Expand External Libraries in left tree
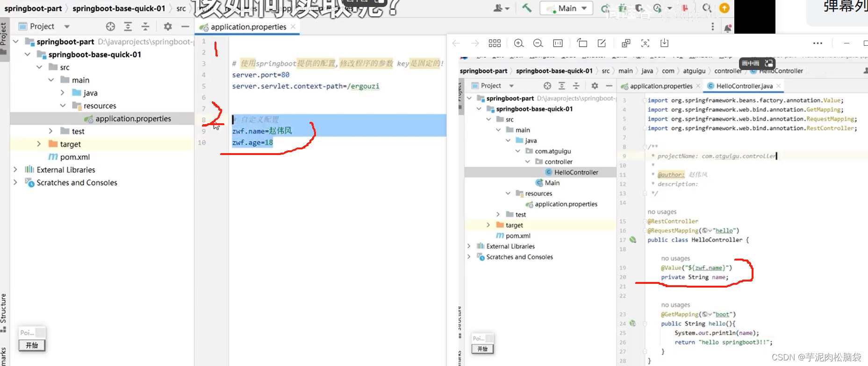Viewport: 868px width, 366px height. (x=15, y=169)
